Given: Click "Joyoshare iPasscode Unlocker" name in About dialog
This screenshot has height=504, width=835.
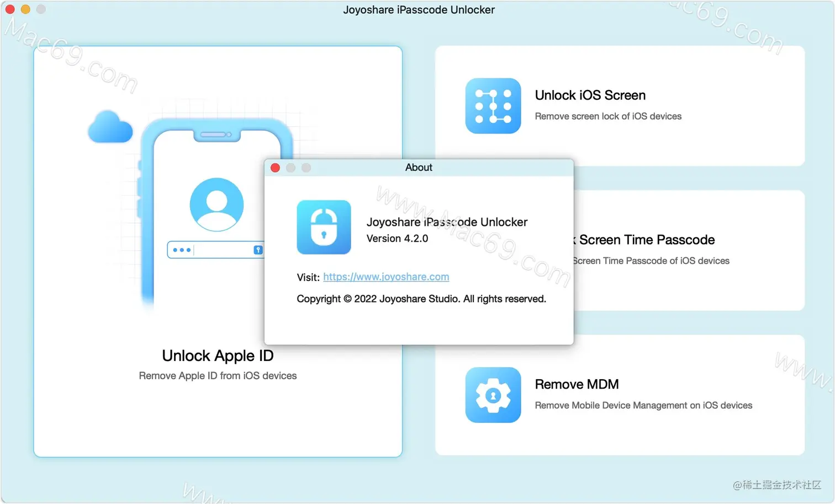Looking at the screenshot, I should click(447, 222).
